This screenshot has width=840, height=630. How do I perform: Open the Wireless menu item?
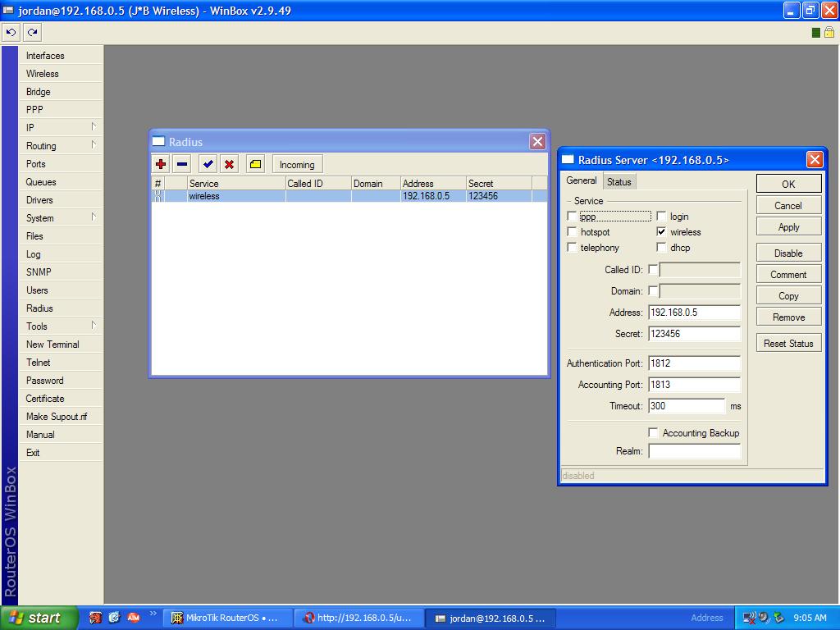[43, 74]
